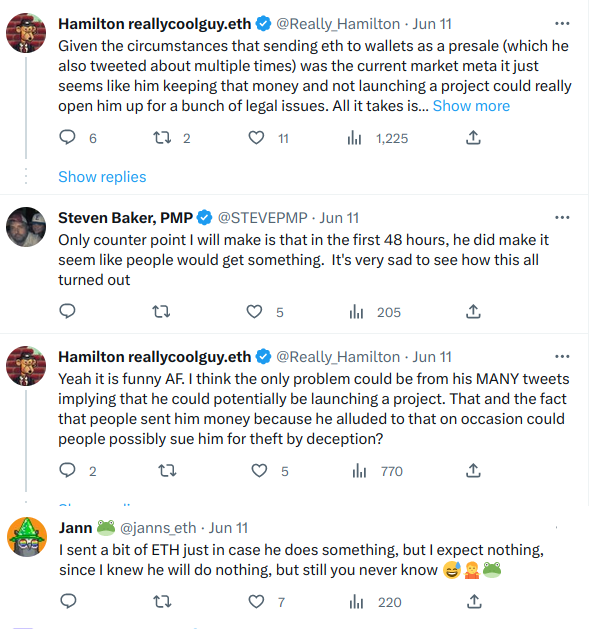The image size is (608, 629).
Task: Share Jann's tweet
Action: tap(473, 601)
